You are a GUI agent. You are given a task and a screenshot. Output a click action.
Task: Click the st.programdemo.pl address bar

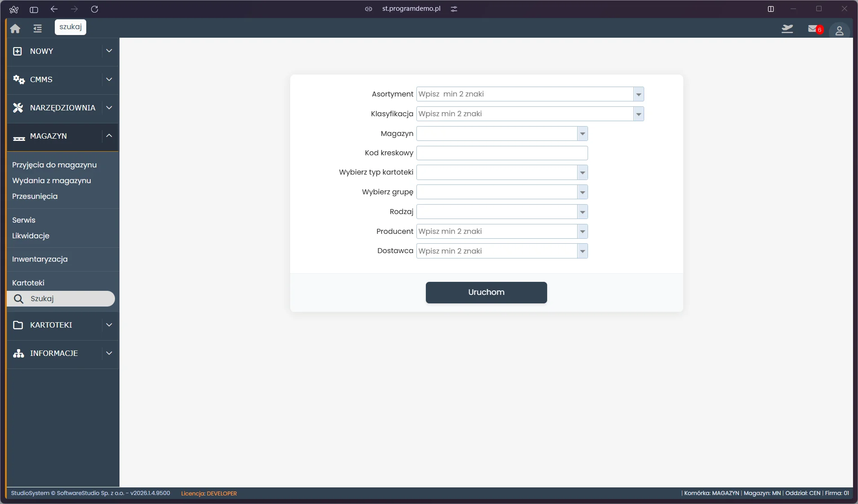point(411,9)
